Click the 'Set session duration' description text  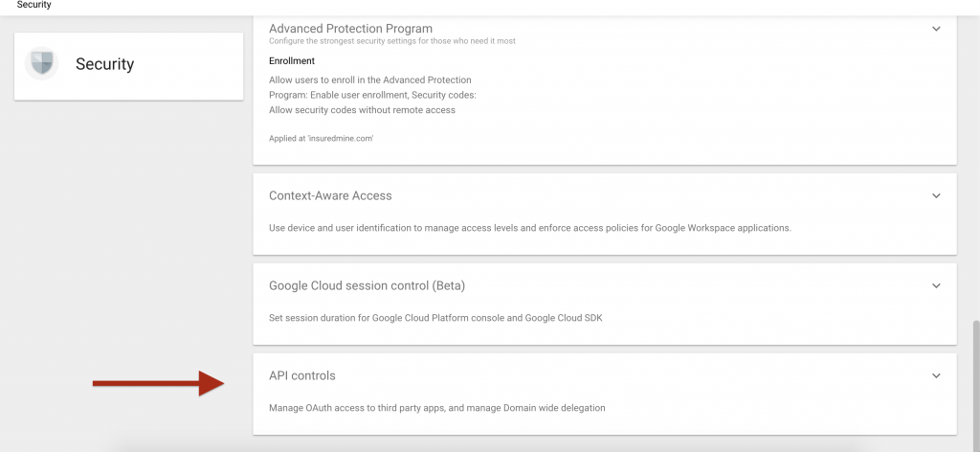coord(435,318)
